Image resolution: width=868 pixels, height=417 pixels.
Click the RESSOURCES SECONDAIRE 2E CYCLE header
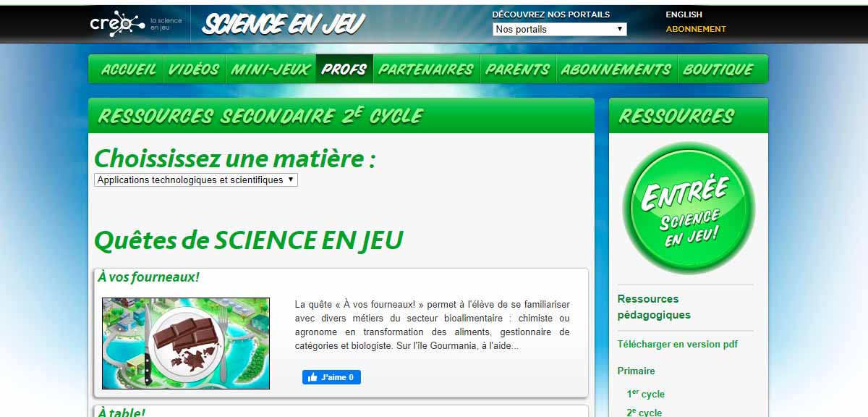coord(260,116)
